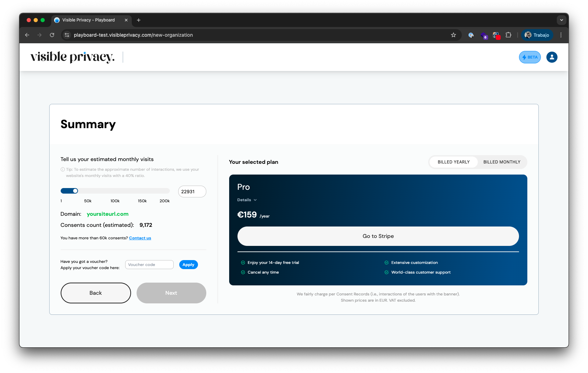Image resolution: width=588 pixels, height=373 pixels.
Task: Toggle the Trabajo profile chip
Action: click(x=537, y=35)
